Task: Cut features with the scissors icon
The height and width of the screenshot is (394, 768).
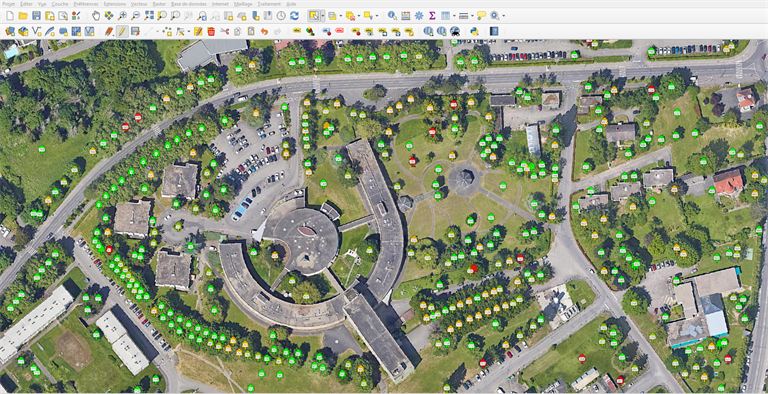Action: tap(224, 31)
